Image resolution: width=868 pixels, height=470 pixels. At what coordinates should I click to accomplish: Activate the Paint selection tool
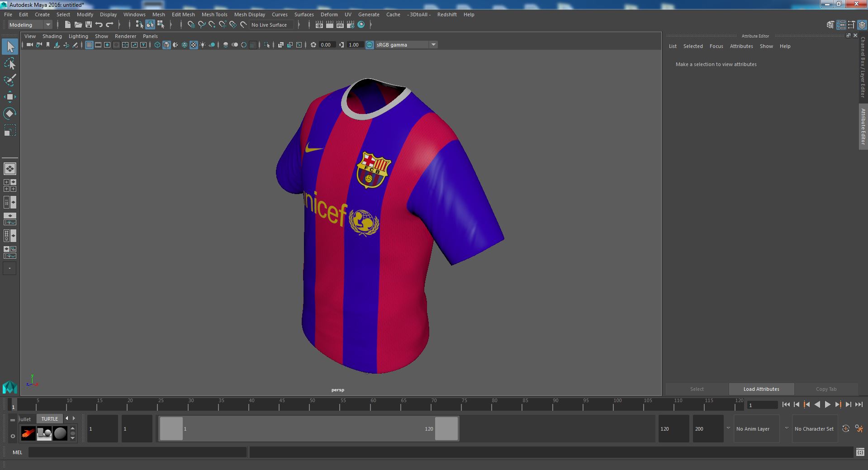(10, 80)
